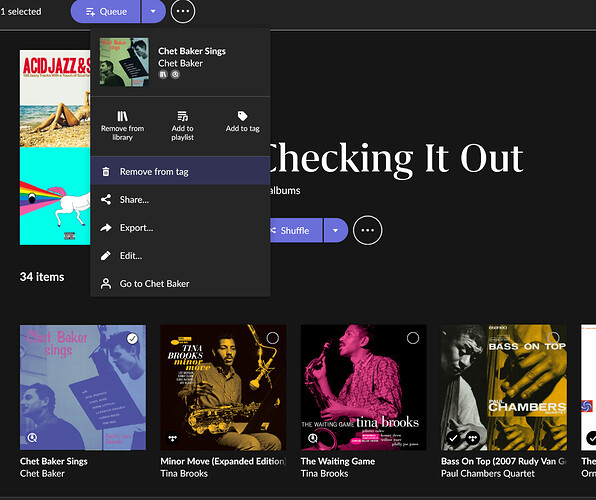The width and height of the screenshot is (596, 500).
Task: Click magnifier badge on Chet Baker Sings cover
Action: (32, 438)
